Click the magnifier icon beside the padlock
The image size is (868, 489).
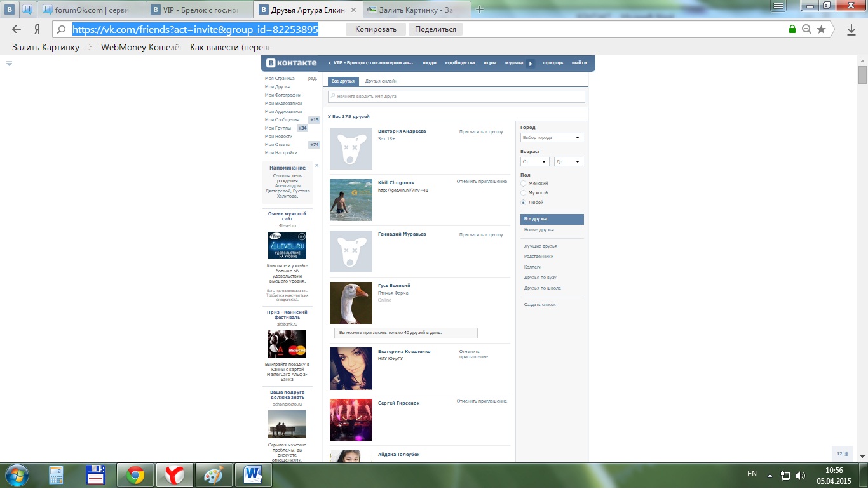coord(806,29)
